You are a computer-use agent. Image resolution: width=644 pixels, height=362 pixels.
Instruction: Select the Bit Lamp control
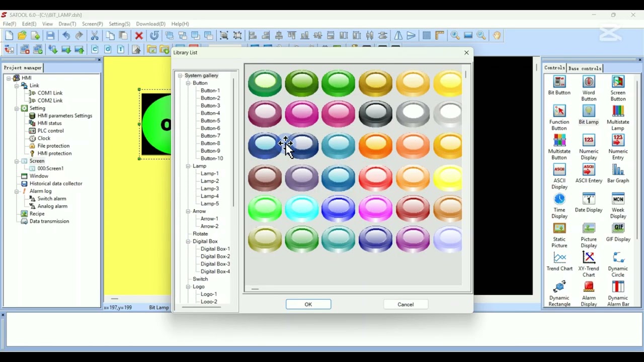point(589,115)
